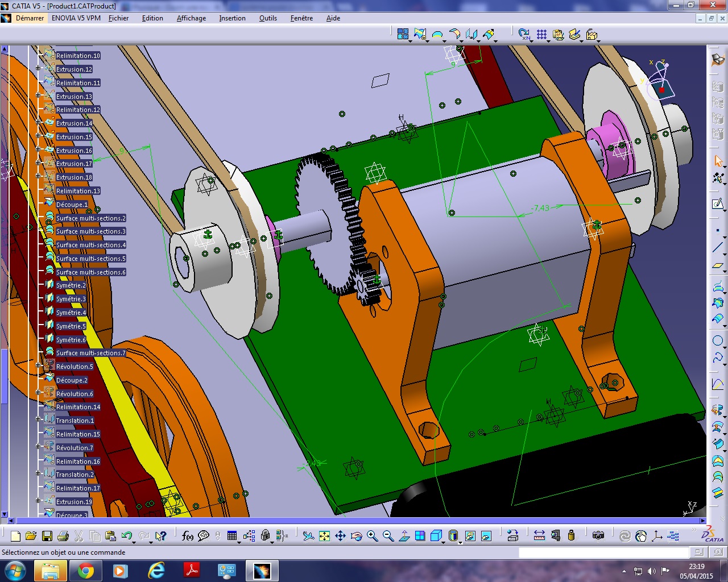Expand the Extrusion.16 tree node

click(38, 150)
